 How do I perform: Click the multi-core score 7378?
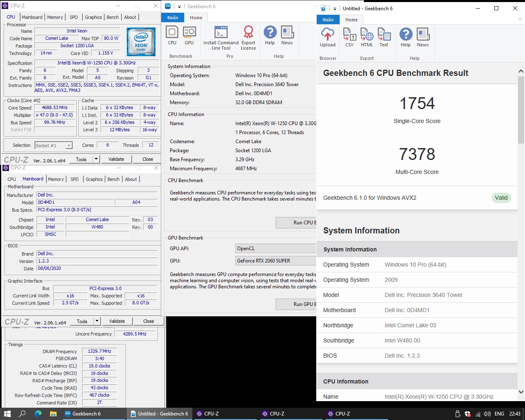click(417, 154)
